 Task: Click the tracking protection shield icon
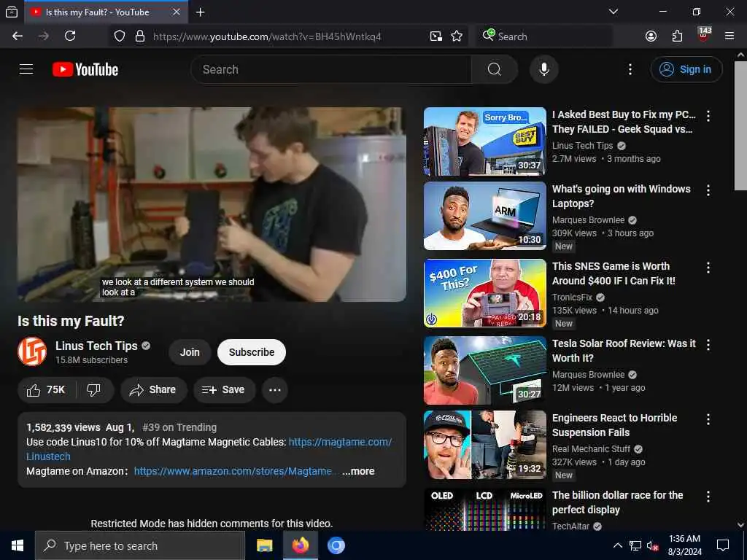pyautogui.click(x=120, y=36)
